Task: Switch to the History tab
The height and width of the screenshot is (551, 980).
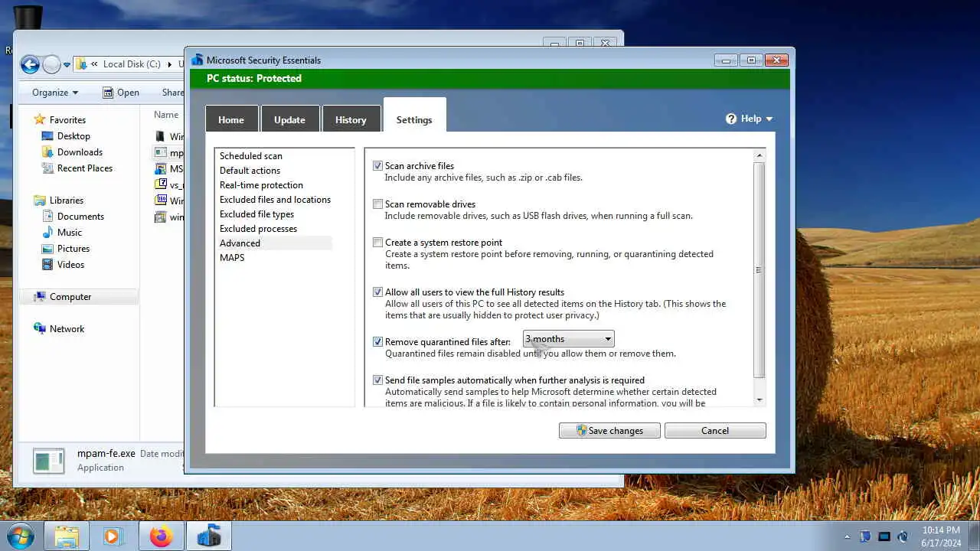Action: click(351, 119)
